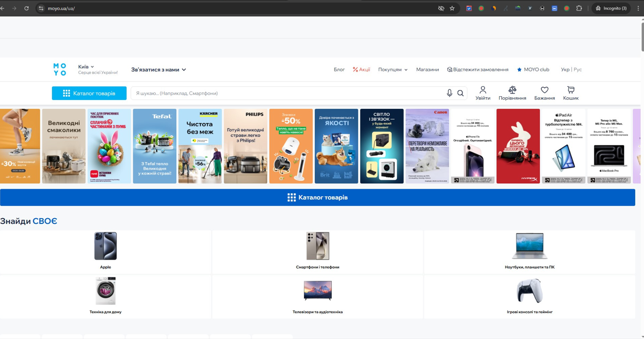Open Chrome three-dot menu

coord(638,8)
